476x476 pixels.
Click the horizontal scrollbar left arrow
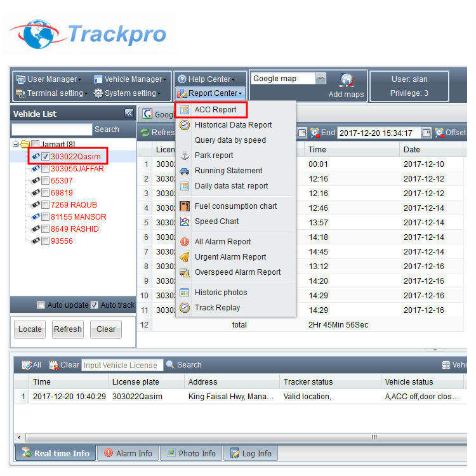(x=19, y=437)
